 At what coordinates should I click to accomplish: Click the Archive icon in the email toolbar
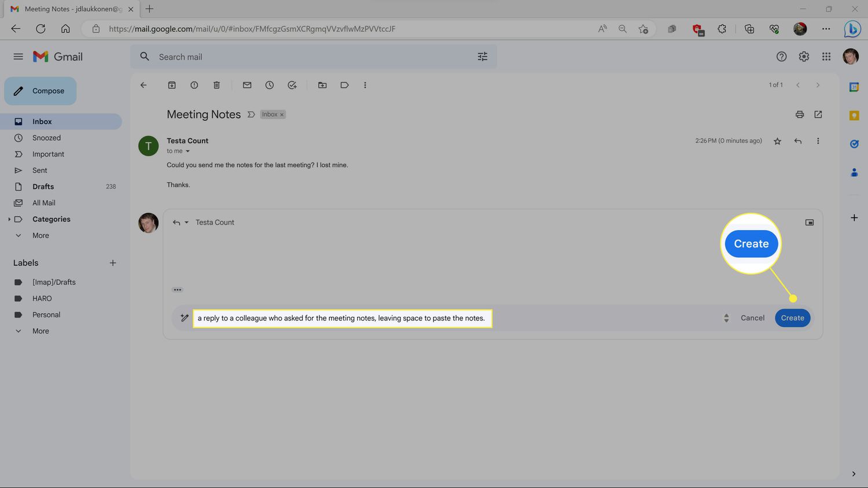click(x=172, y=85)
